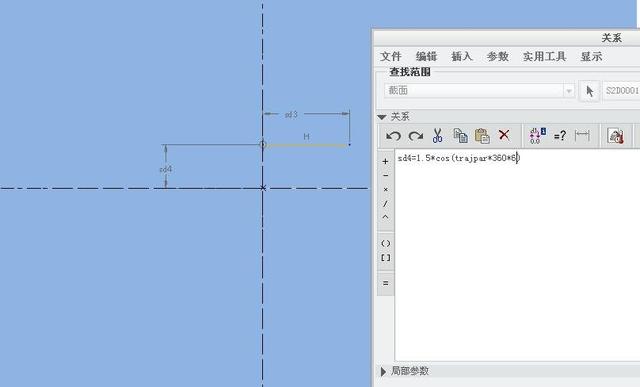Insert parentheses from side palette

[385, 244]
